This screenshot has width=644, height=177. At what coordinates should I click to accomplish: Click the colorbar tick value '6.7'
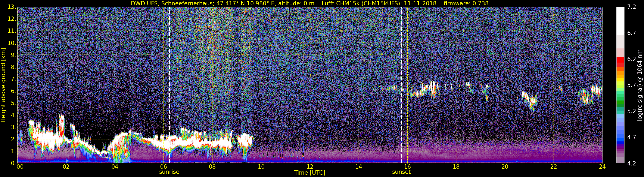631,33
